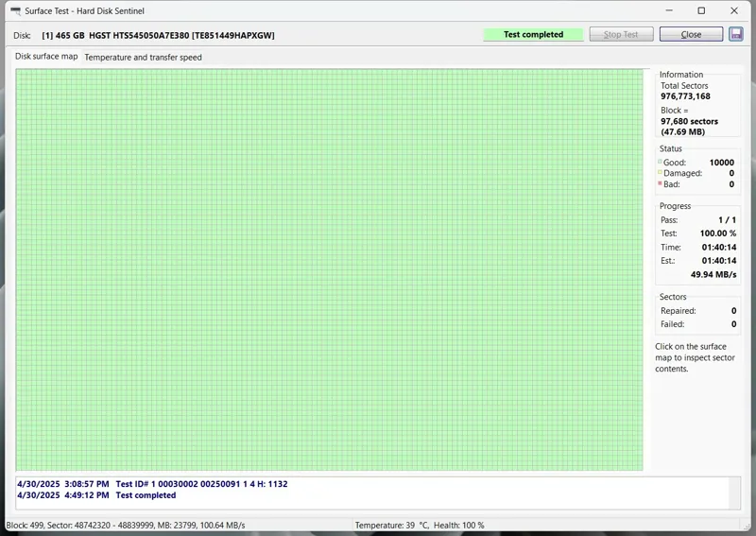Switch to the Disk surface map tab
756x536 pixels.
coord(46,57)
